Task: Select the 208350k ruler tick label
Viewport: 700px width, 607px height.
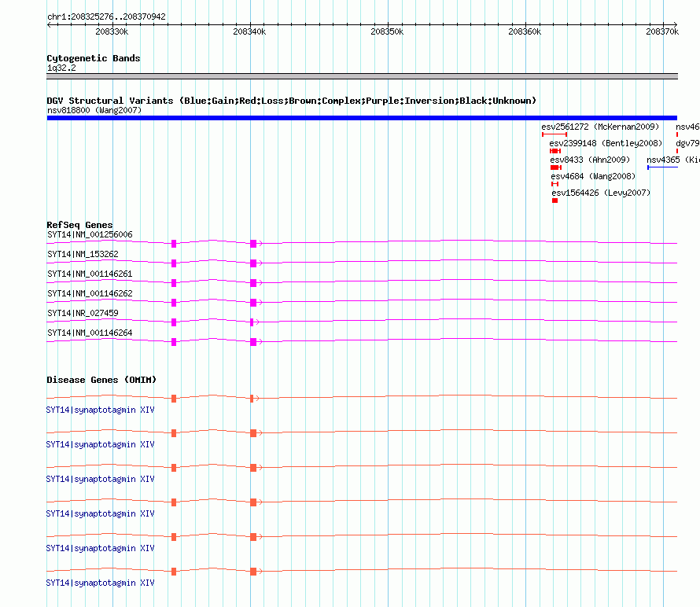Action: pyautogui.click(x=387, y=31)
